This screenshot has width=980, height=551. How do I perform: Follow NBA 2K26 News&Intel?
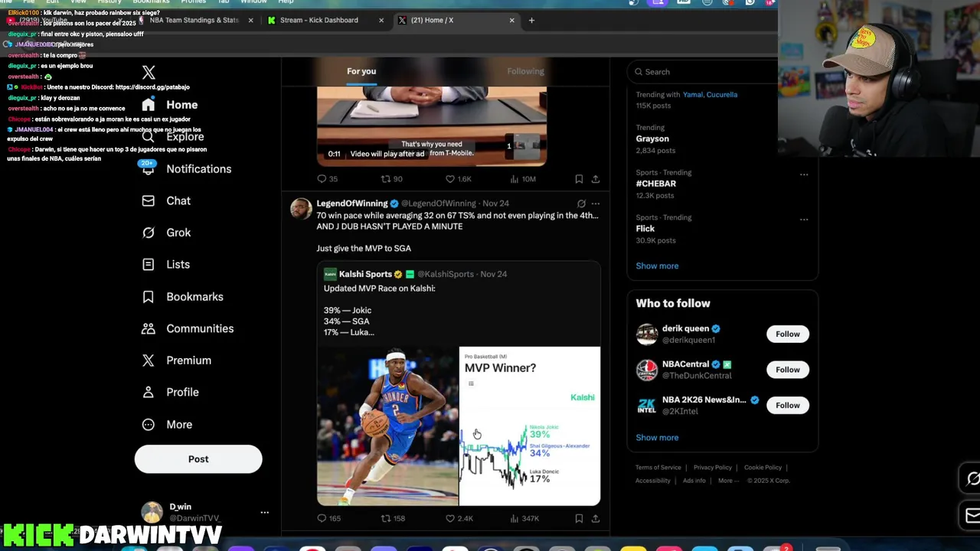coord(787,406)
